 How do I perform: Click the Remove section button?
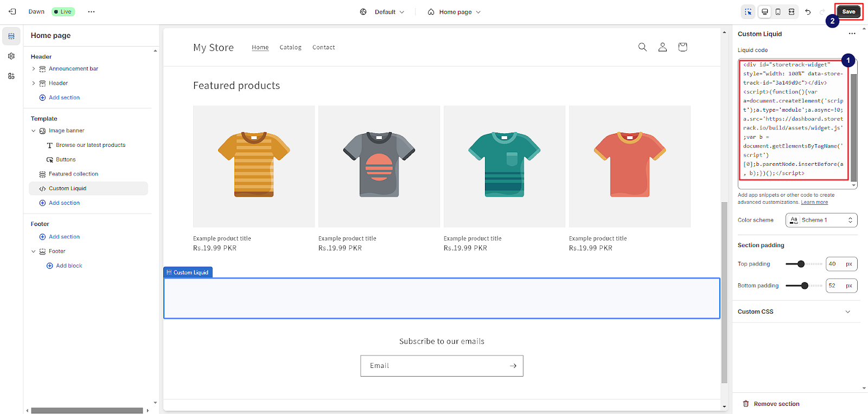pos(771,404)
